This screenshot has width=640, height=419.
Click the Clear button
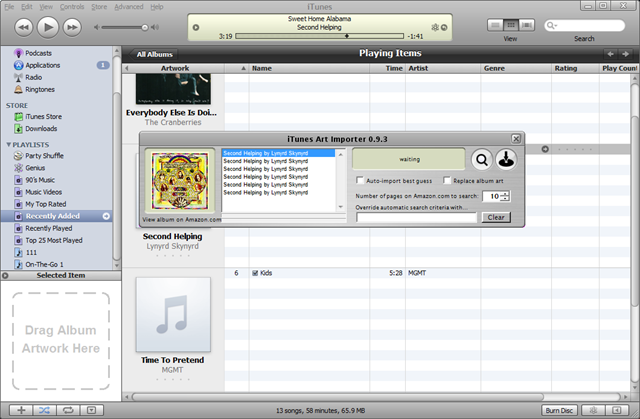(496, 217)
